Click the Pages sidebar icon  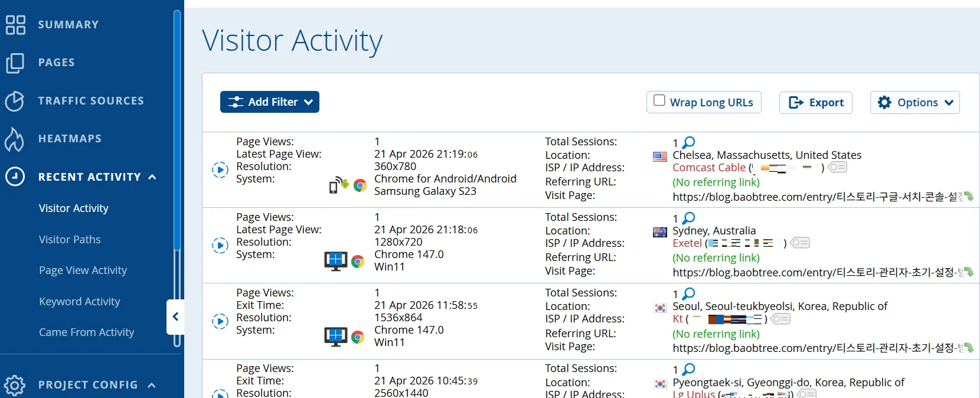(15, 63)
